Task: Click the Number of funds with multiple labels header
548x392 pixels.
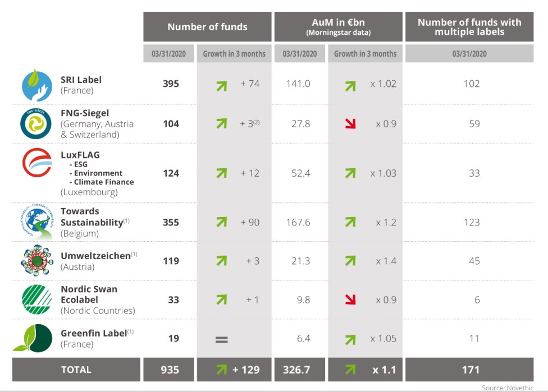Action: 469,27
